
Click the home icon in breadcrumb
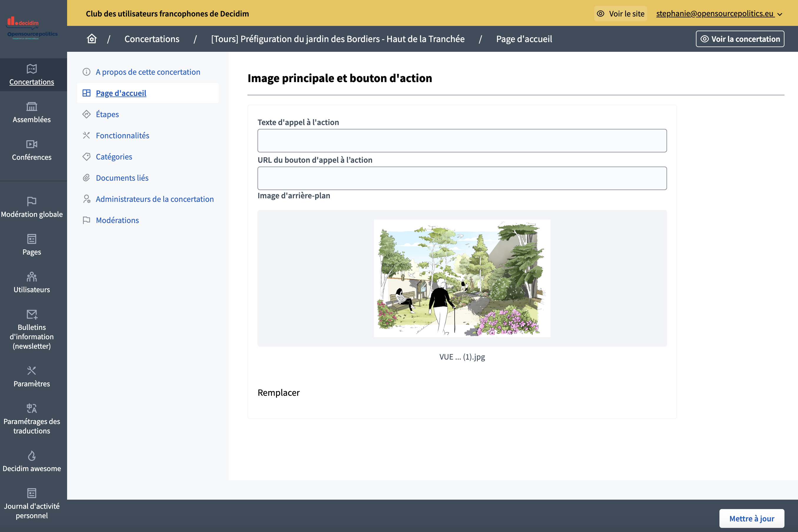pyautogui.click(x=92, y=39)
